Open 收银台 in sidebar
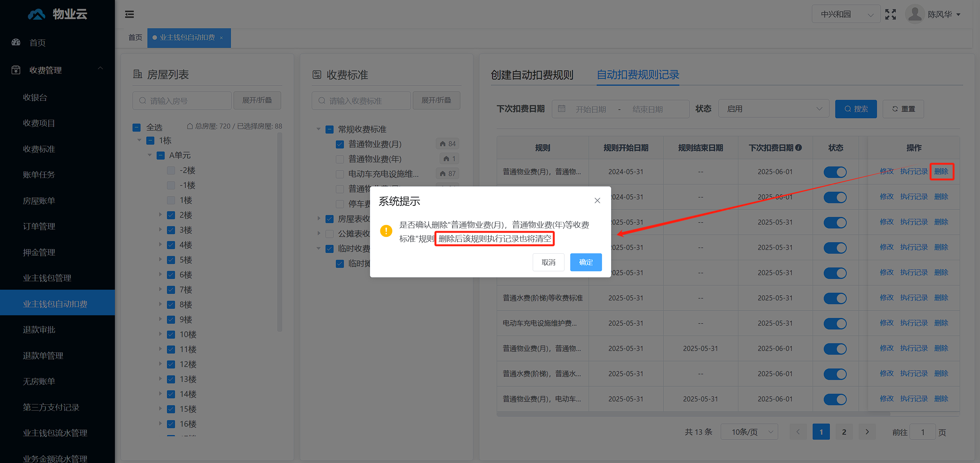Image resolution: width=980 pixels, height=463 pixels. [35, 97]
